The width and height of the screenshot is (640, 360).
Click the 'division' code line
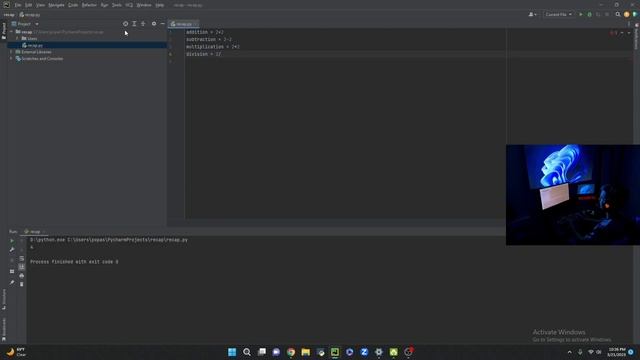pyautogui.click(x=204, y=54)
